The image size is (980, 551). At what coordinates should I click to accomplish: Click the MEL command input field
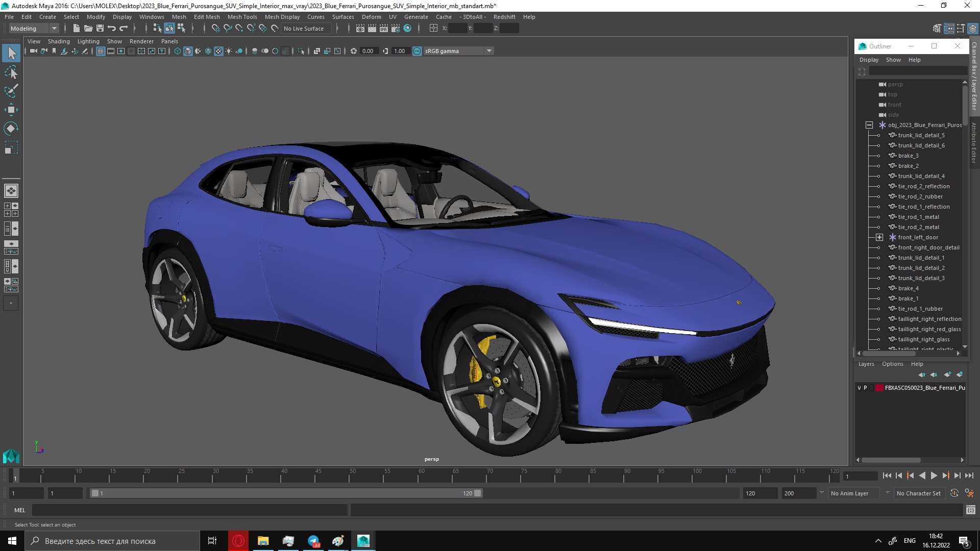(x=189, y=510)
